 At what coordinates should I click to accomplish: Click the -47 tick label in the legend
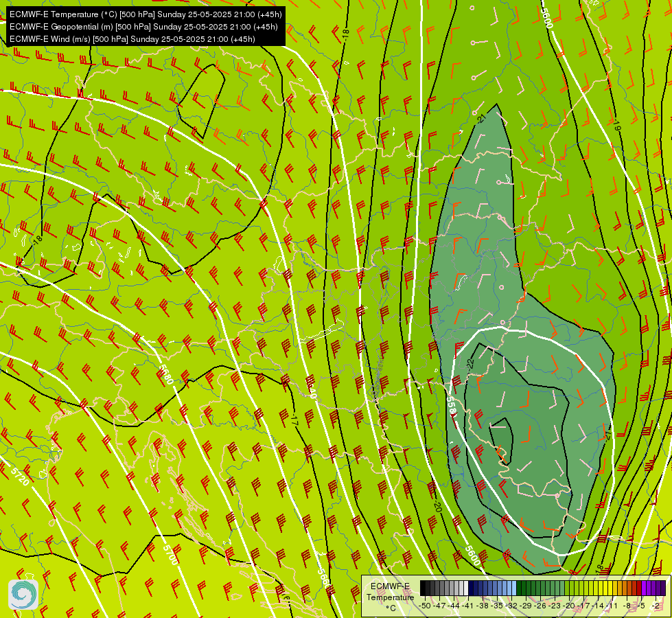(x=439, y=606)
